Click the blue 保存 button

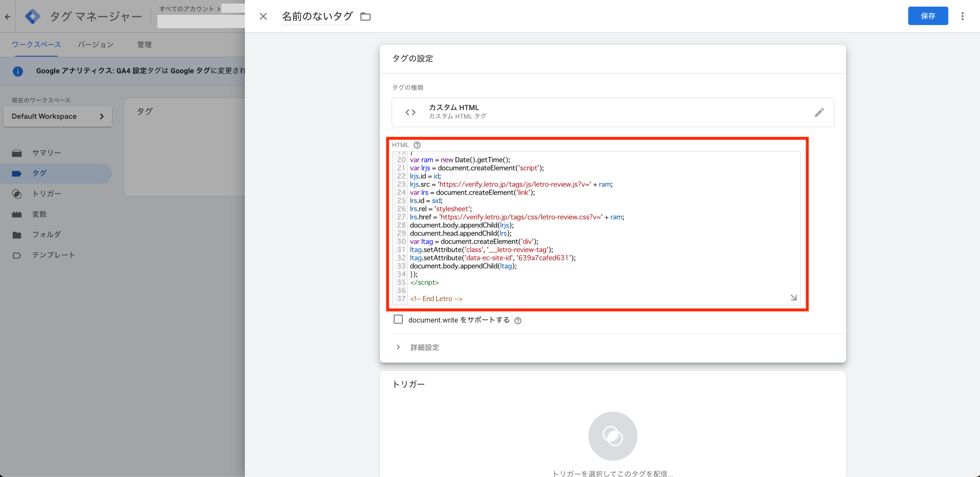point(927,16)
